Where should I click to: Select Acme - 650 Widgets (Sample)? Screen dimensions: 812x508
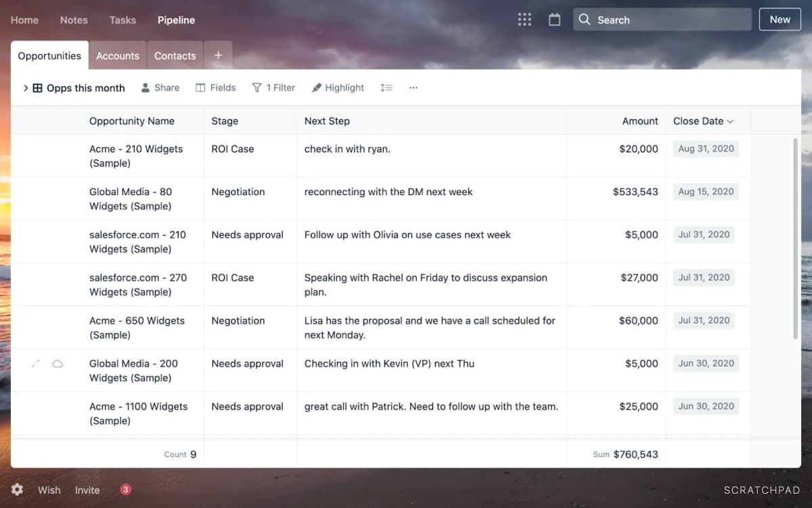pyautogui.click(x=137, y=328)
